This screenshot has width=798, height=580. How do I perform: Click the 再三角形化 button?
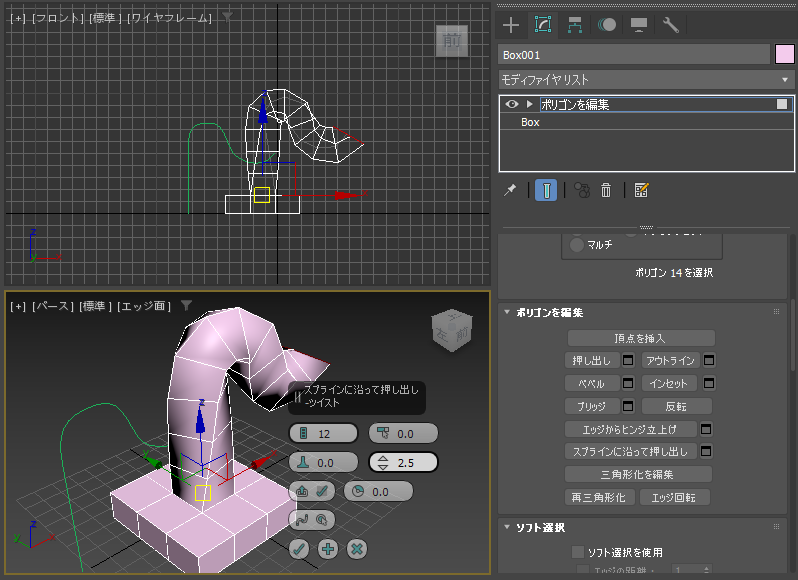click(600, 498)
